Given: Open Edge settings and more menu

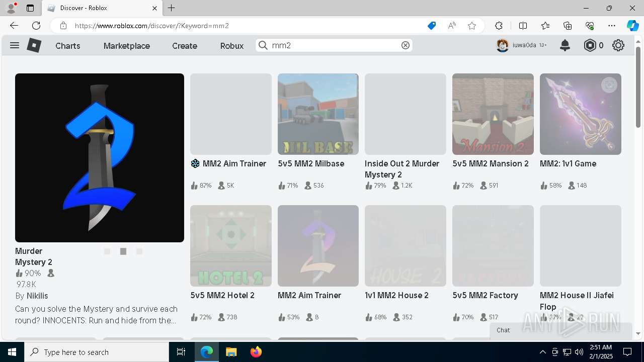Looking at the screenshot, I should click(612, 26).
